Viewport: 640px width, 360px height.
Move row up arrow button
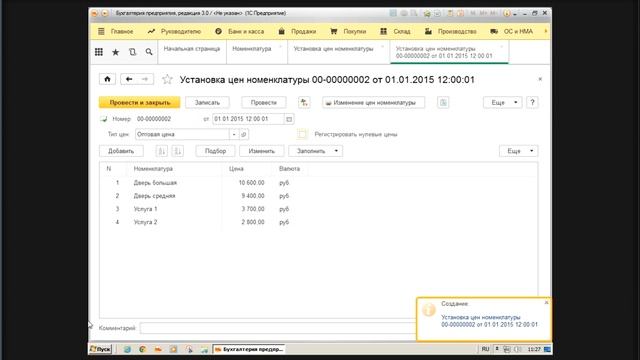click(162, 151)
